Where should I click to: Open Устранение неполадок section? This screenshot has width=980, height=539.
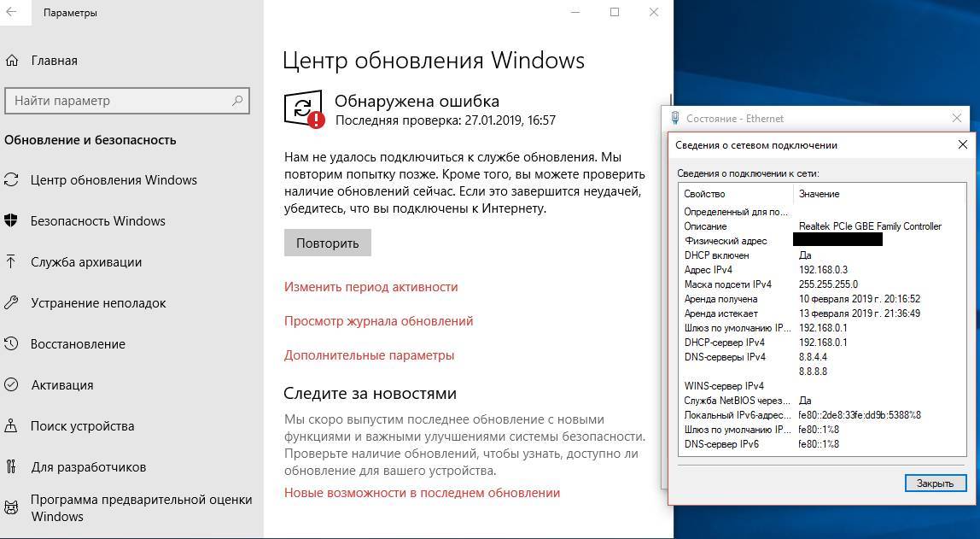[98, 303]
